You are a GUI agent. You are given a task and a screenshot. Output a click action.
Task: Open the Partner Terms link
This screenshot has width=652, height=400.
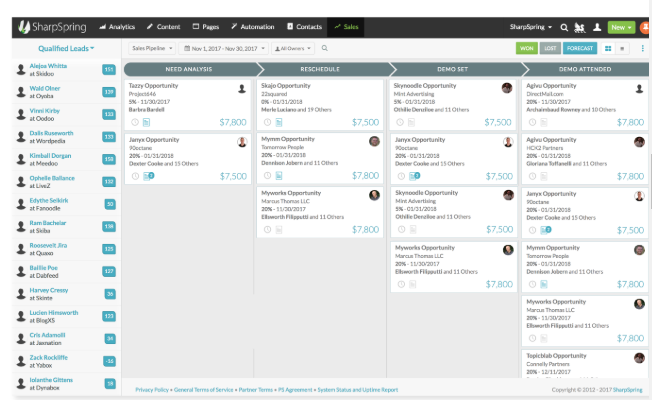(x=256, y=390)
